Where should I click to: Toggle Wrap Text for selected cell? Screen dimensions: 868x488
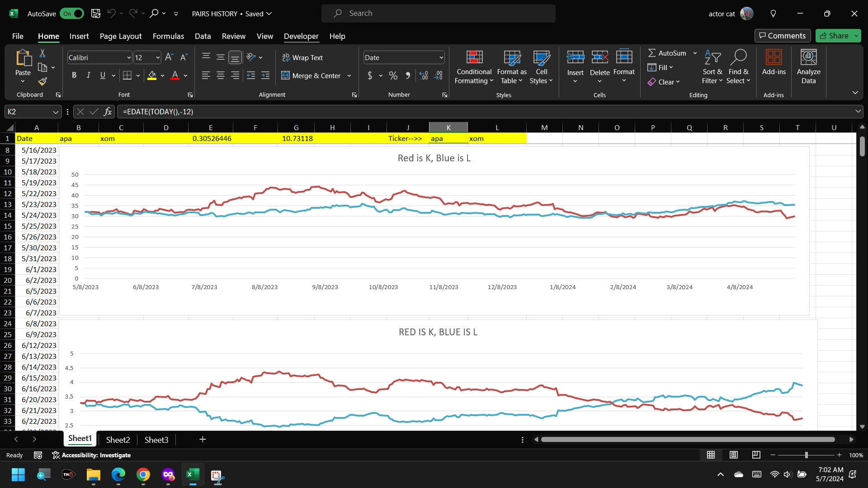(302, 57)
